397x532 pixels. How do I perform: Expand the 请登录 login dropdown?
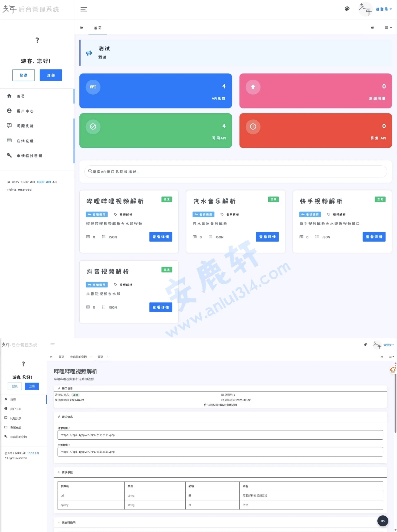tap(384, 9)
